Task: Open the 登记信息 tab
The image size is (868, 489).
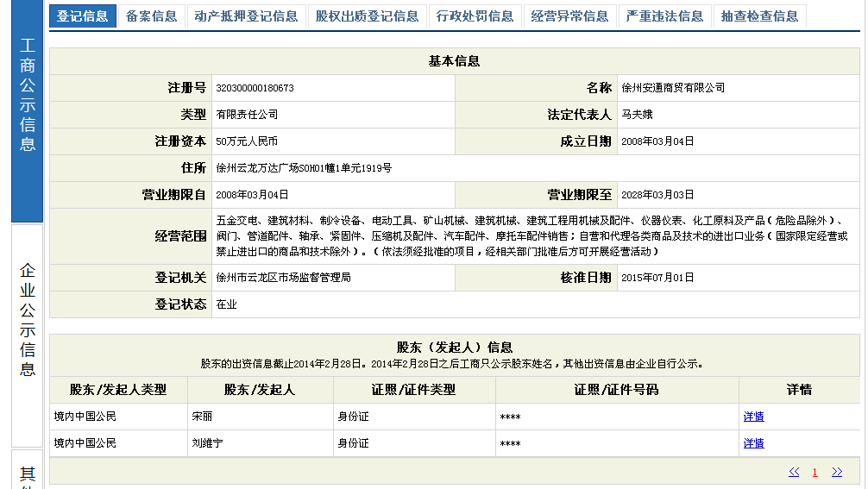Action: click(83, 16)
